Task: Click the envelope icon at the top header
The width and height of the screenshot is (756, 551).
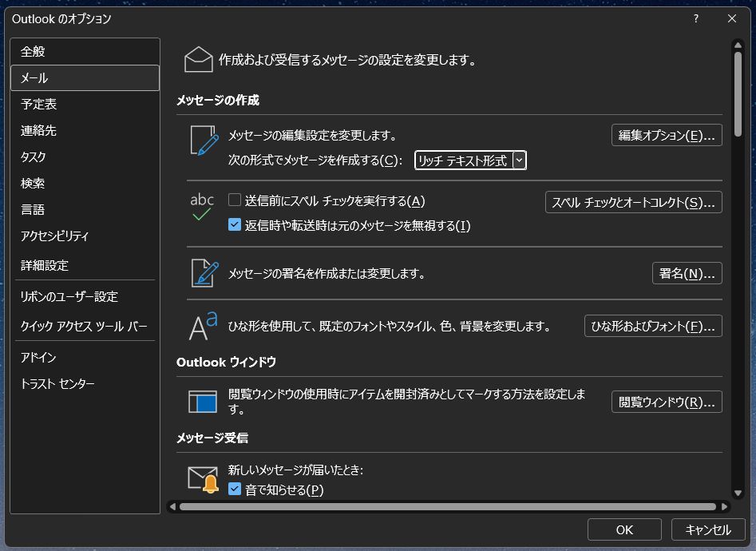Action: tap(199, 60)
